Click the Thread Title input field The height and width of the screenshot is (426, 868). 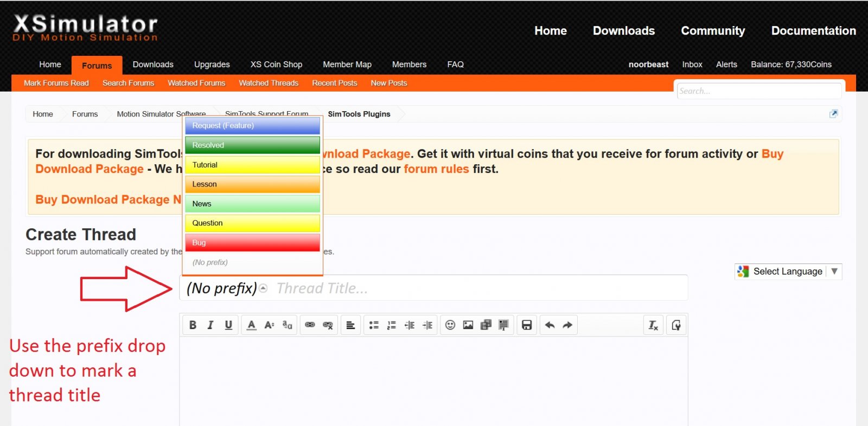tap(477, 288)
